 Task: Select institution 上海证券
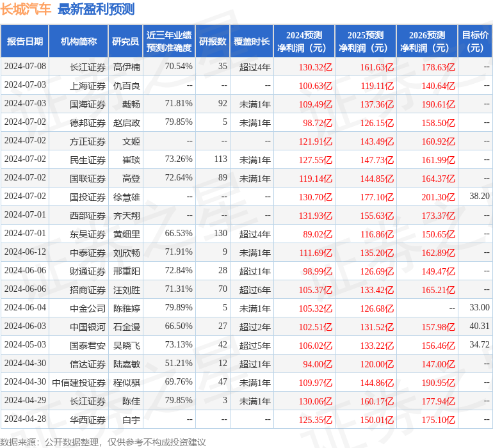tap(88, 86)
